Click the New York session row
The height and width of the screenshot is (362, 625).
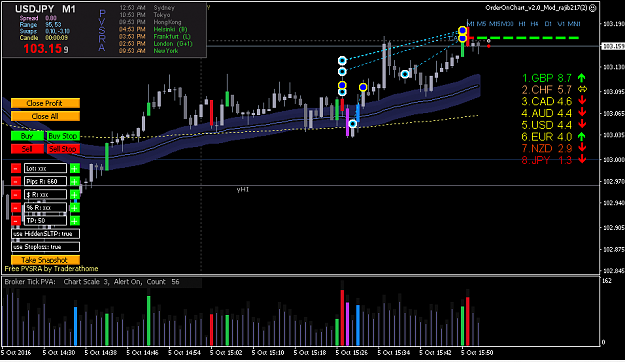[x=149, y=51]
